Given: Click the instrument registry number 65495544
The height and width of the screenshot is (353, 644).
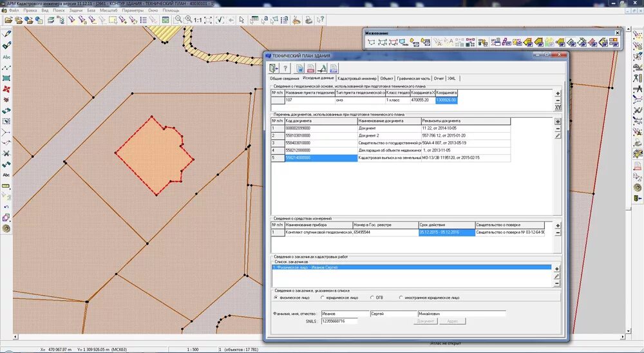Looking at the screenshot, I should pyautogui.click(x=385, y=233).
